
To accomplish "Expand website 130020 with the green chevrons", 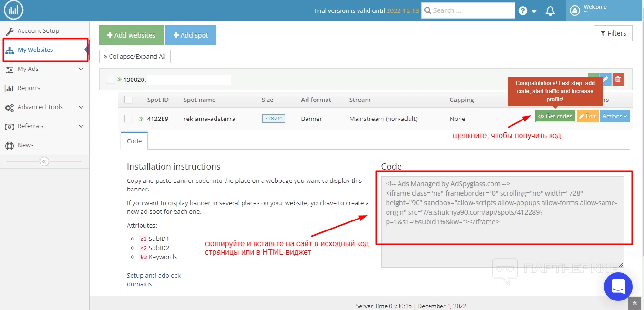I will click(x=119, y=80).
